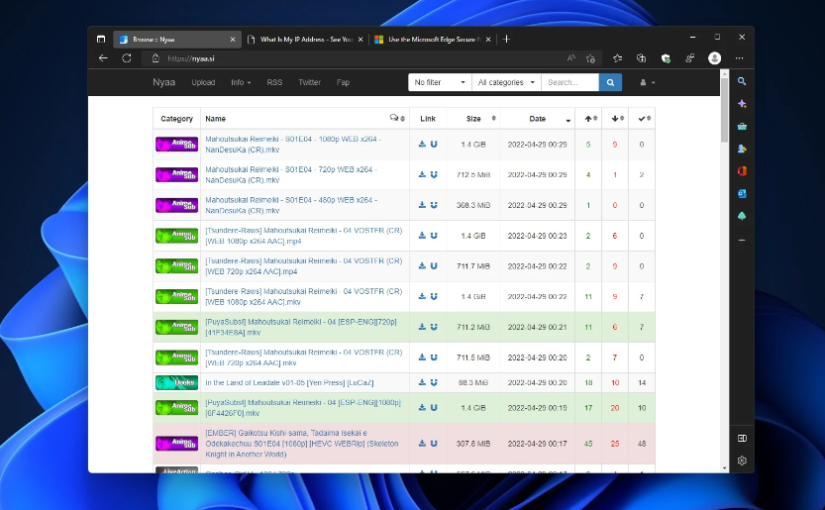
Task: Open the Edge sidebar search icon
Action: coord(742,82)
